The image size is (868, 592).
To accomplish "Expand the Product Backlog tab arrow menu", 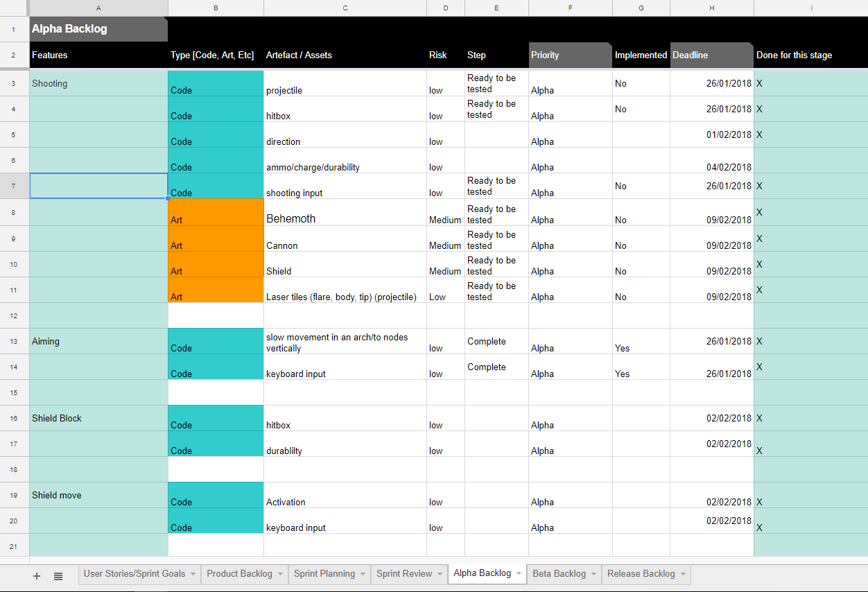I will point(280,574).
